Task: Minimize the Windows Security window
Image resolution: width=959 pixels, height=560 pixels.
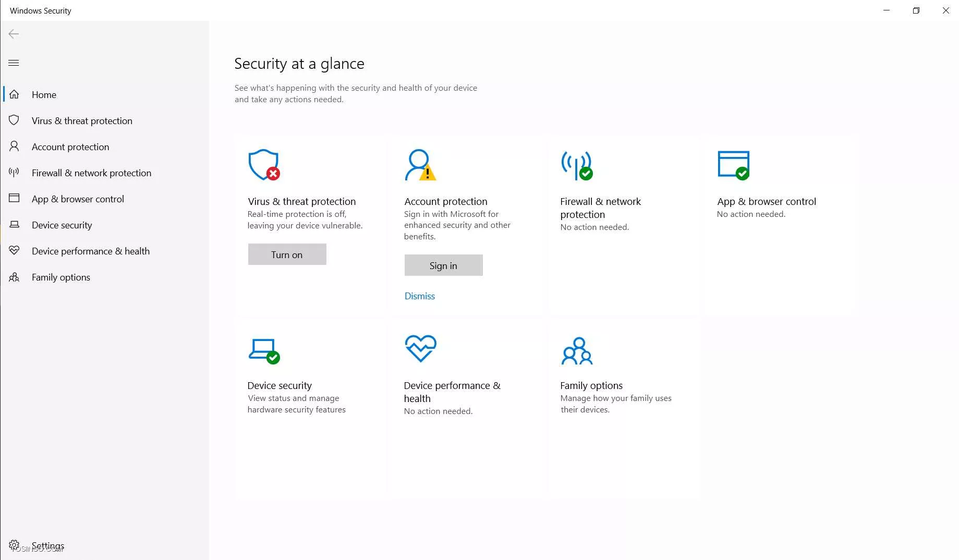Action: click(887, 10)
